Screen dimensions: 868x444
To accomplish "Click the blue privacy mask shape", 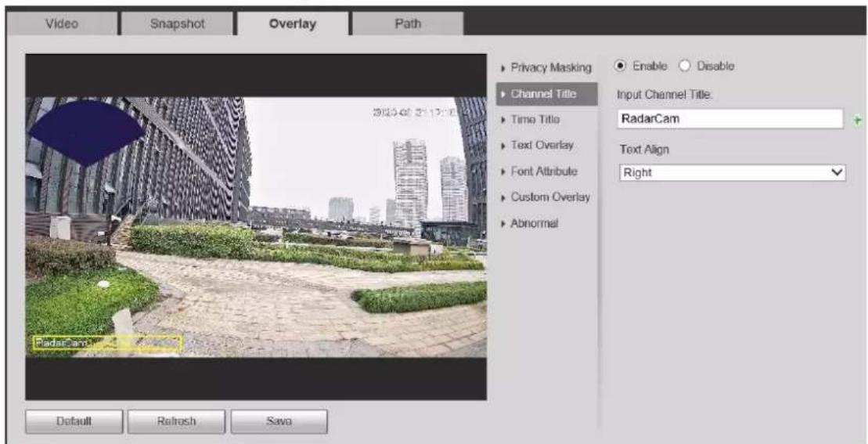I will pos(86,133).
